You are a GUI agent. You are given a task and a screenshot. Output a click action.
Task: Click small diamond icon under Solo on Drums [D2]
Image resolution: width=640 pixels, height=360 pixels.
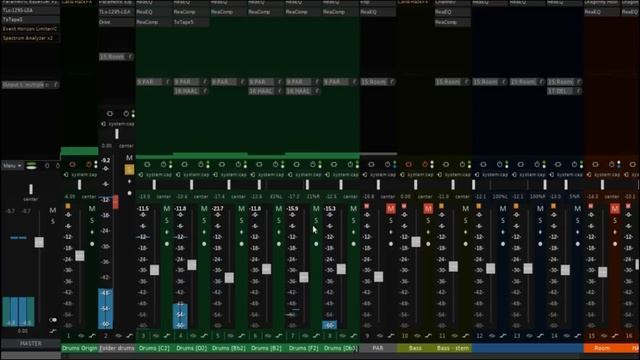204,232
